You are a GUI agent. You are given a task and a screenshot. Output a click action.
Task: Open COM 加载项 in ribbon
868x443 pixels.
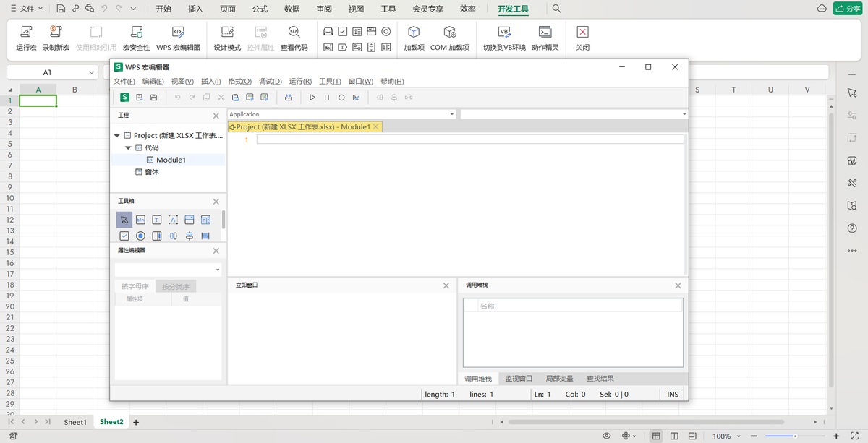click(449, 38)
